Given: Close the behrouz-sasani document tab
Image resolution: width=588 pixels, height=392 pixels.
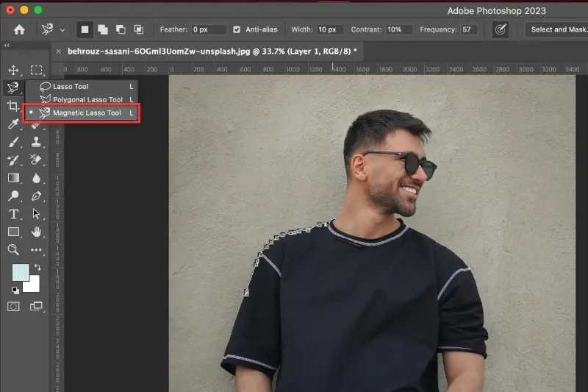Looking at the screenshot, I should [x=59, y=51].
